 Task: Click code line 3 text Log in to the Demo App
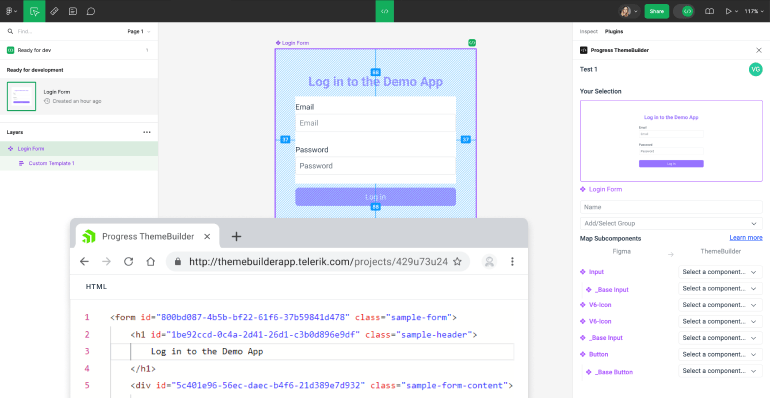(x=207, y=351)
